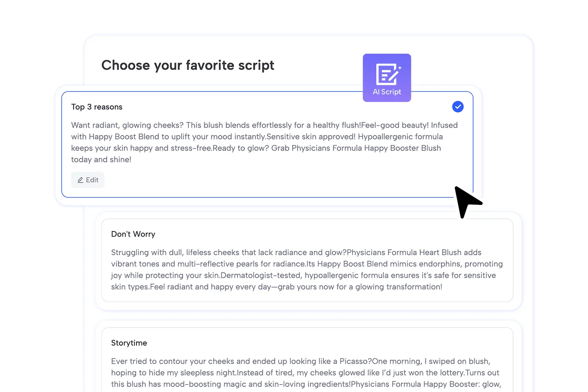Click the Top 3 reasons script paragraph
Image resolution: width=588 pixels, height=392 pixels.
(265, 142)
